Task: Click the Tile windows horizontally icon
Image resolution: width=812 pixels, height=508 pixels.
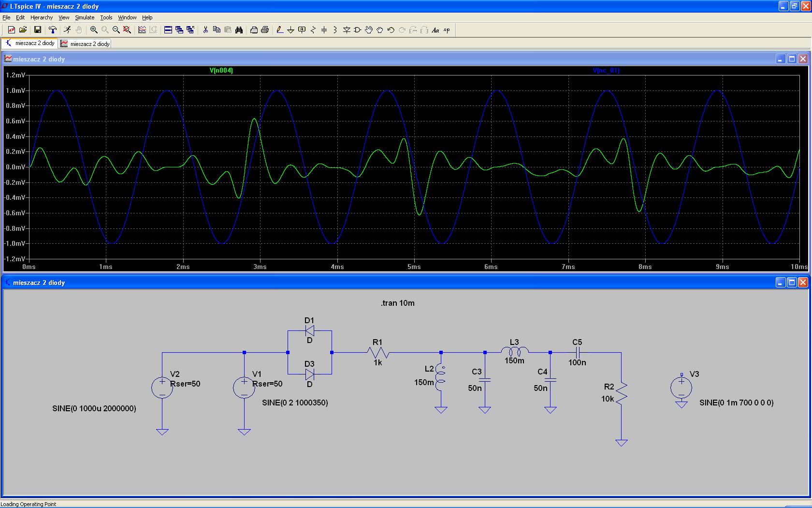Action: point(168,30)
